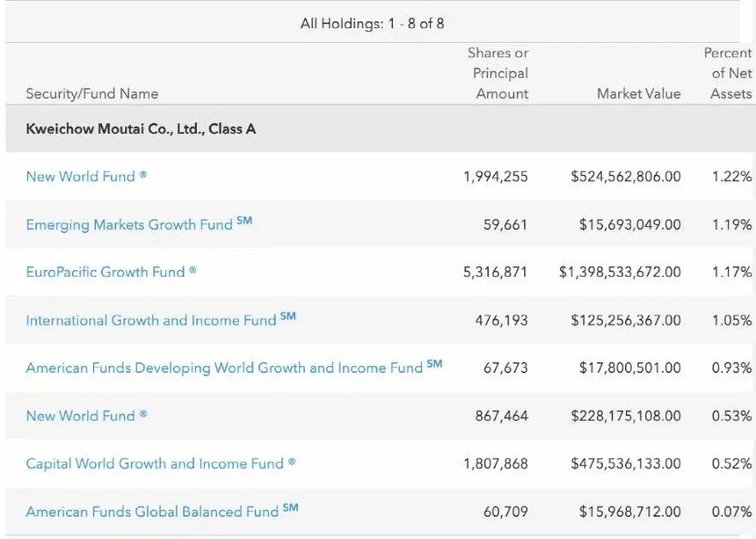Open International Growth and Income Fund
Screen dimensions: 756x539
coord(151,321)
